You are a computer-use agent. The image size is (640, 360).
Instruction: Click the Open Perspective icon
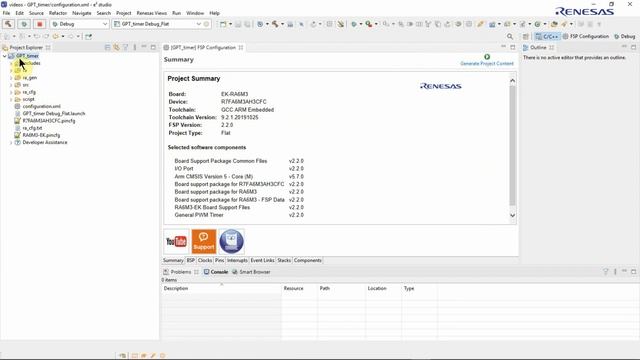pyautogui.click(x=526, y=36)
